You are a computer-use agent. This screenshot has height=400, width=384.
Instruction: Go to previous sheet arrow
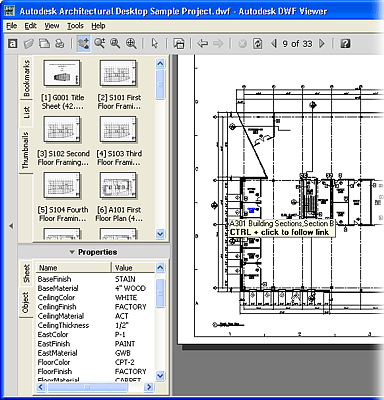tap(274, 43)
